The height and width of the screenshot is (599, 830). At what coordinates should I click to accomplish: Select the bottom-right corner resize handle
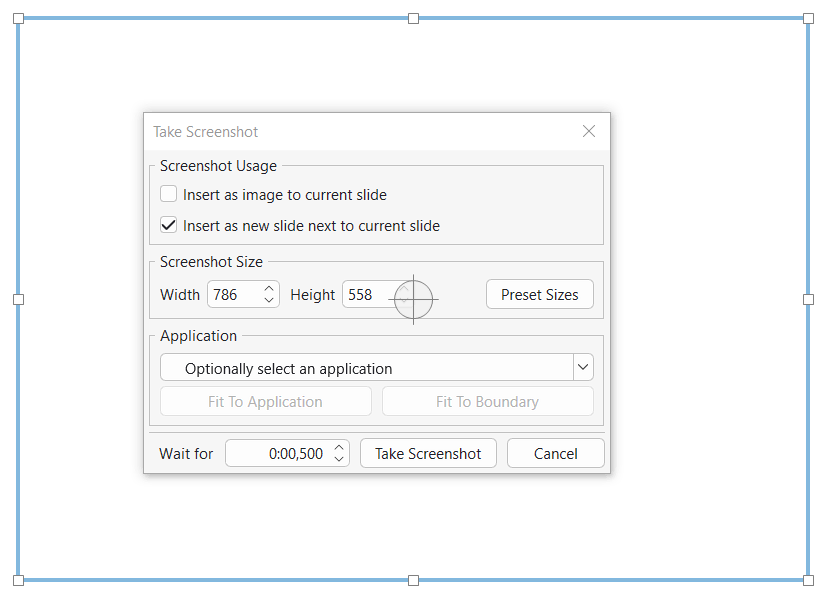pos(808,580)
